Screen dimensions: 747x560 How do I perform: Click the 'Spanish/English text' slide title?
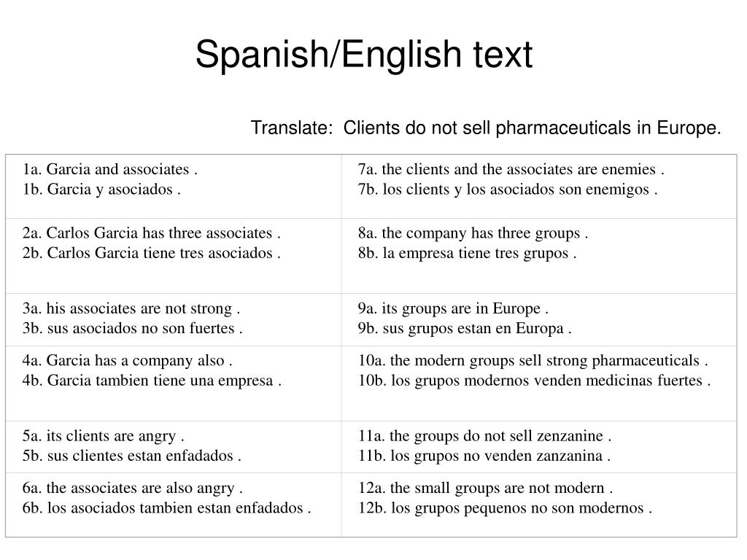(363, 55)
